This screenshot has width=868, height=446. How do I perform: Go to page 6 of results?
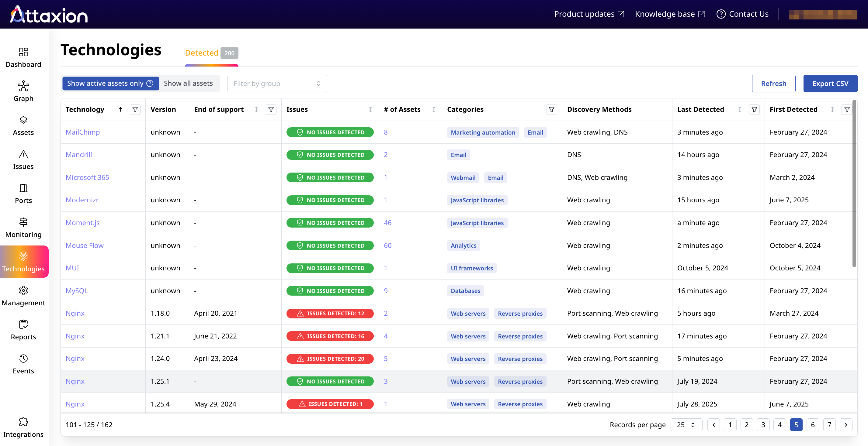pos(812,424)
